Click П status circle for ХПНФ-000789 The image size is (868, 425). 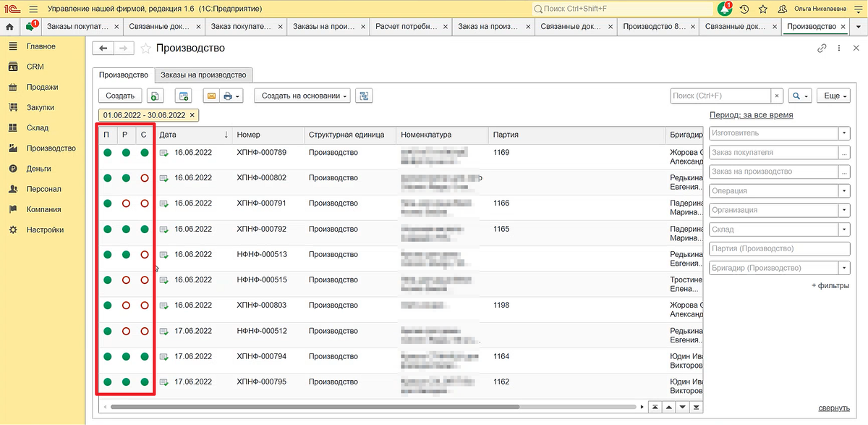[x=107, y=153]
